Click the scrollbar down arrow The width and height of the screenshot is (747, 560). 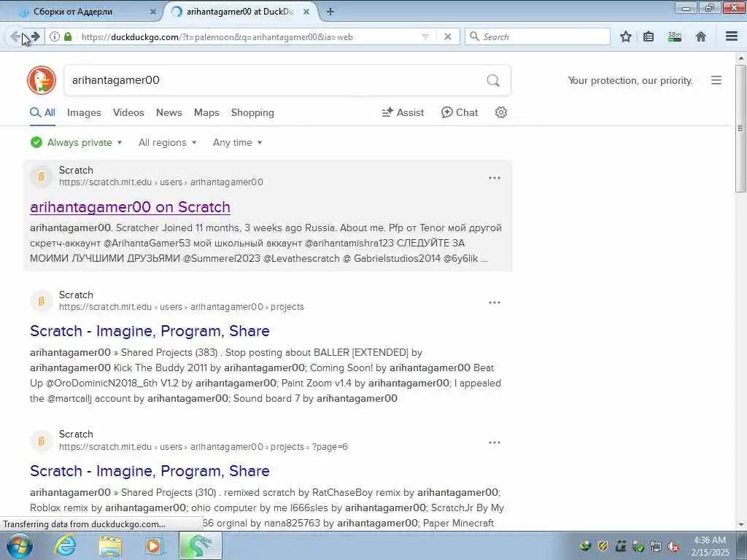click(x=741, y=525)
